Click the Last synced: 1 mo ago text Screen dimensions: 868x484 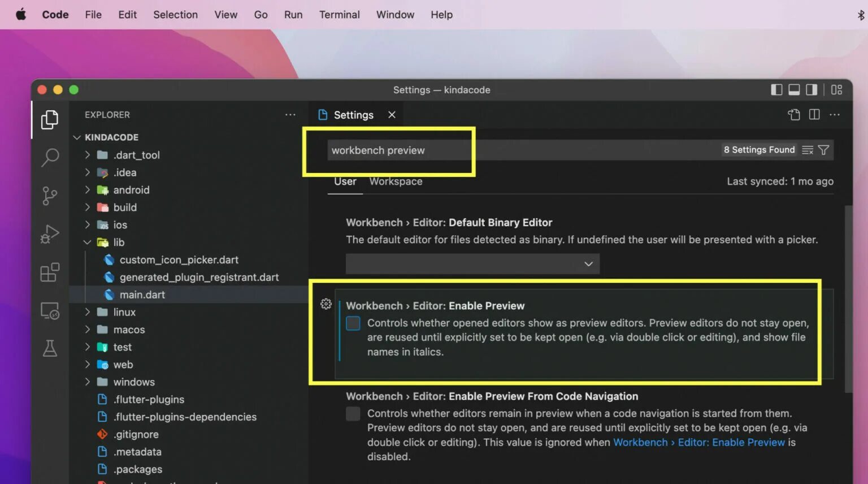(780, 181)
